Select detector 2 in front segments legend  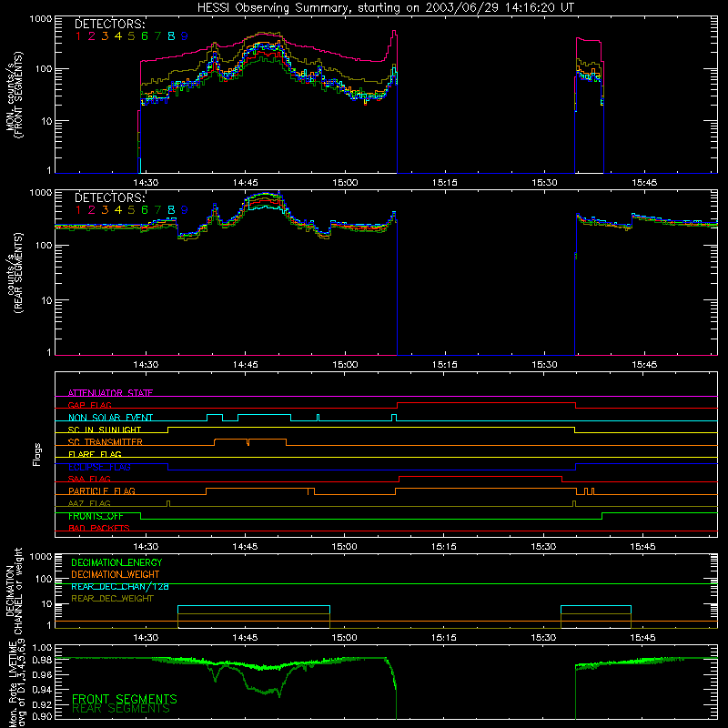[x=92, y=36]
